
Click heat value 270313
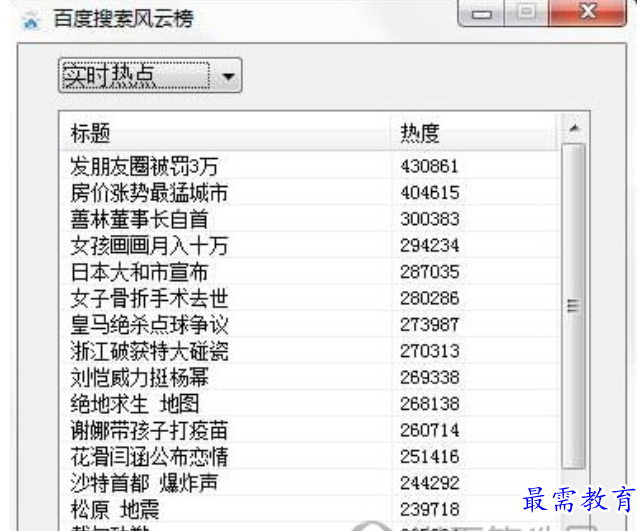pyautogui.click(x=429, y=351)
